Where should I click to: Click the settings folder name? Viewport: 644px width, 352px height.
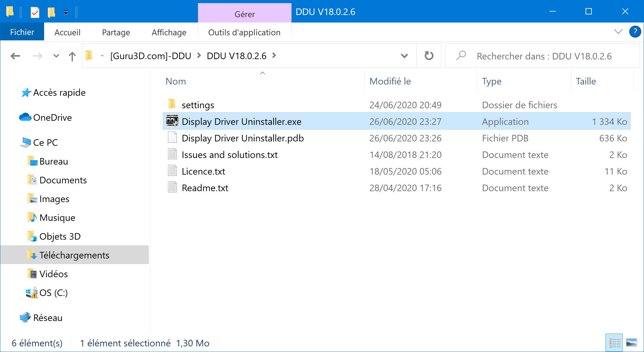coord(198,105)
